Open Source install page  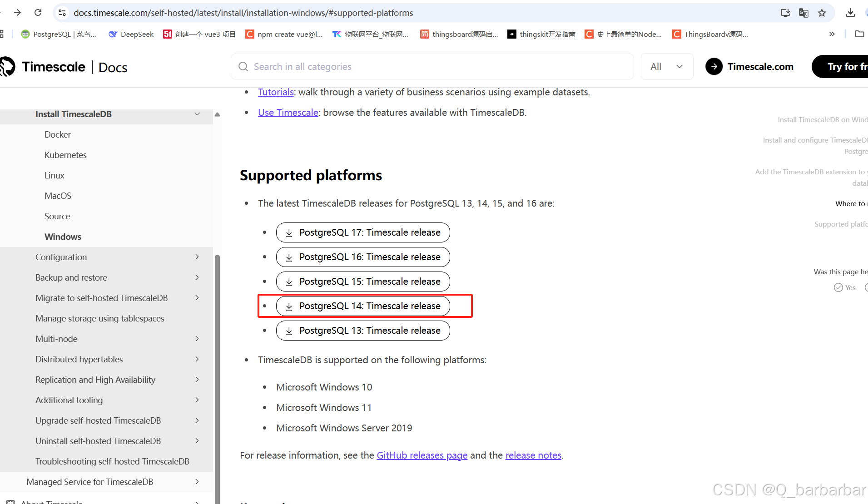tap(57, 216)
